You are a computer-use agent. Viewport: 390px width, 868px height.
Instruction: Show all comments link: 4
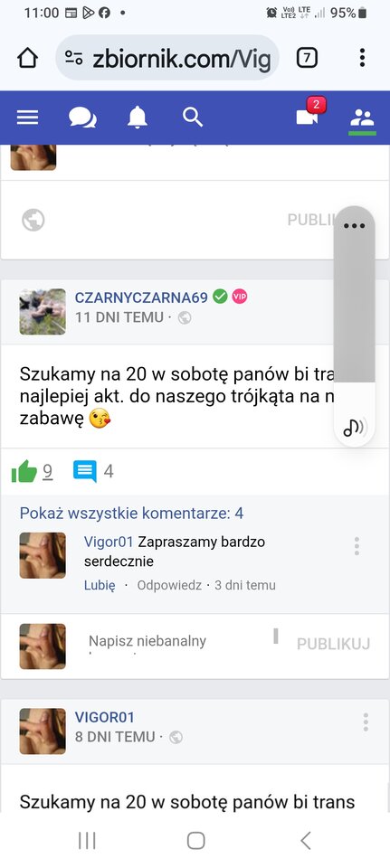pyautogui.click(x=131, y=514)
